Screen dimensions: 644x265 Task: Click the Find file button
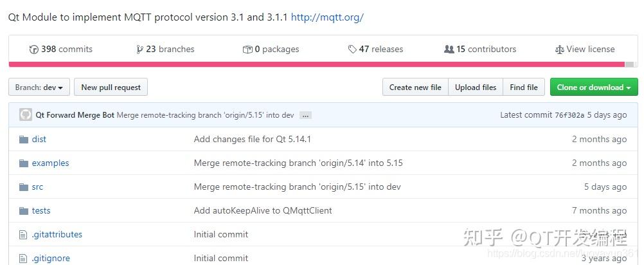point(524,87)
